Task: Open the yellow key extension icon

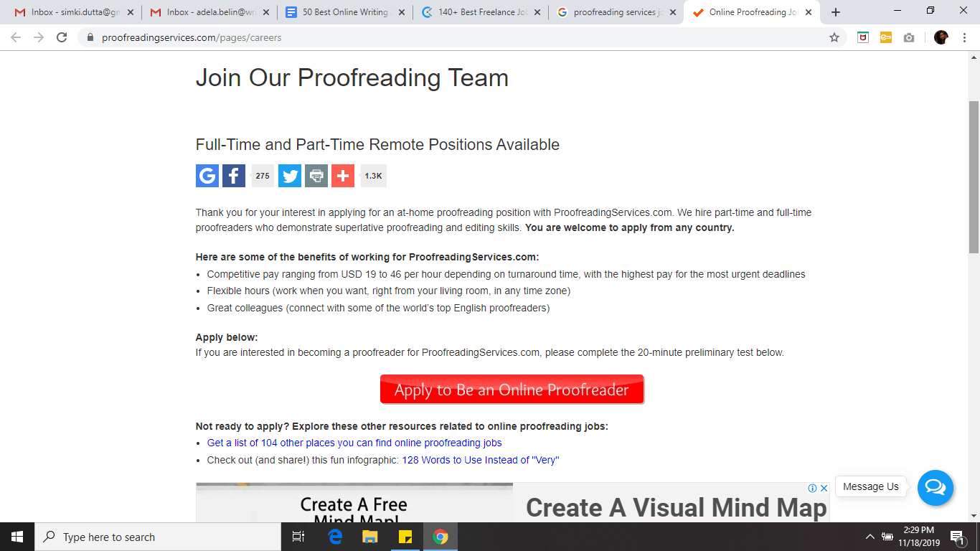Action: point(886,37)
